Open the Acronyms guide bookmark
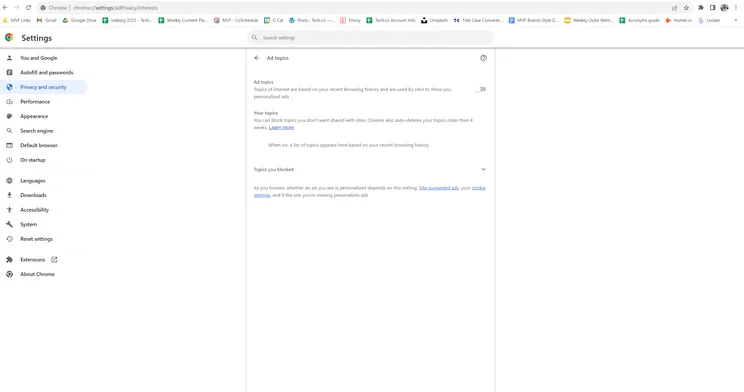The image size is (744, 392). pos(639,20)
